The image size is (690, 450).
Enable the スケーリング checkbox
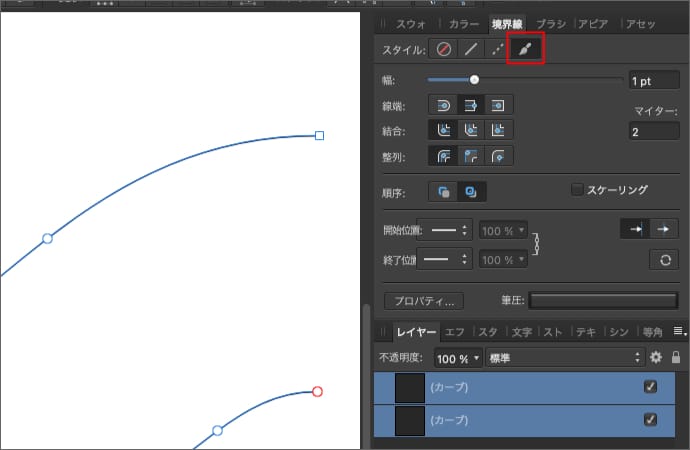point(577,189)
